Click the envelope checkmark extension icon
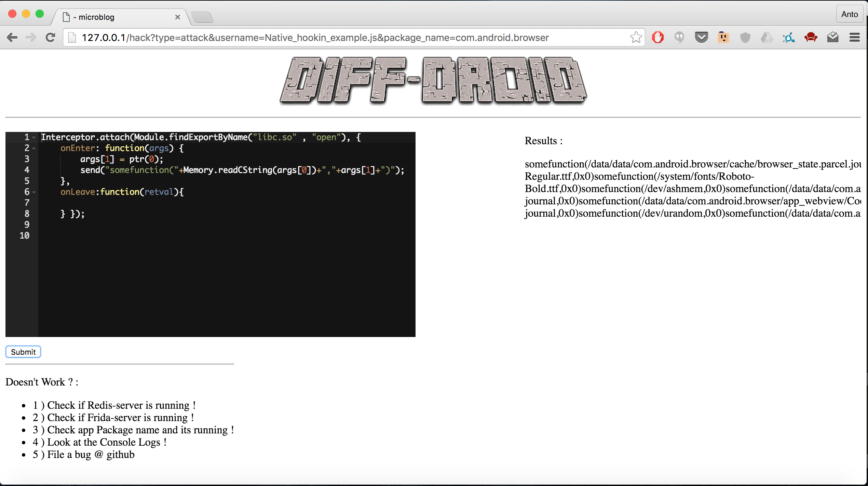This screenshot has width=868, height=486. 832,37
